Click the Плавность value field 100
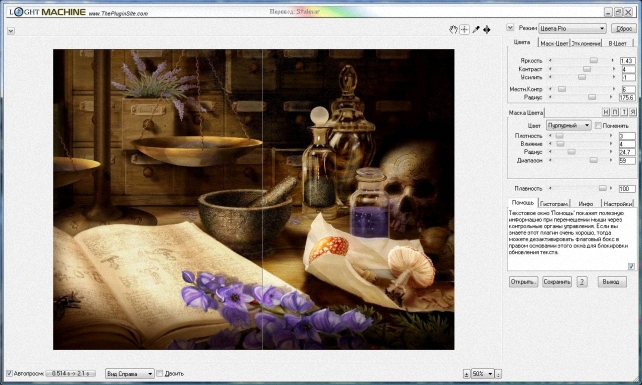Image resolution: width=642 pixels, height=385 pixels. coord(627,189)
